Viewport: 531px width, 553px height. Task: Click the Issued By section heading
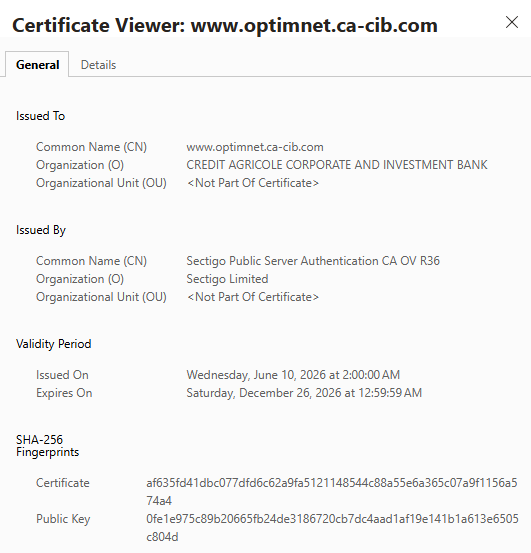coord(41,230)
